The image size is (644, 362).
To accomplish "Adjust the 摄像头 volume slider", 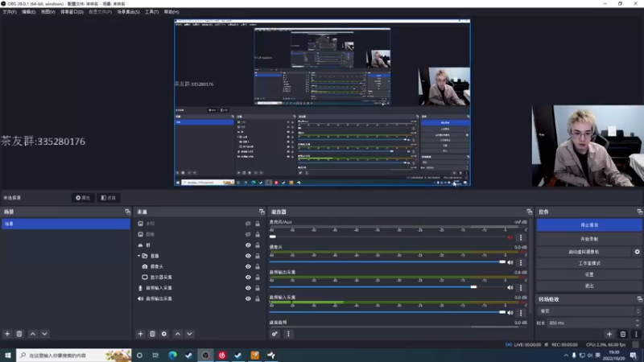I will [x=387, y=262].
